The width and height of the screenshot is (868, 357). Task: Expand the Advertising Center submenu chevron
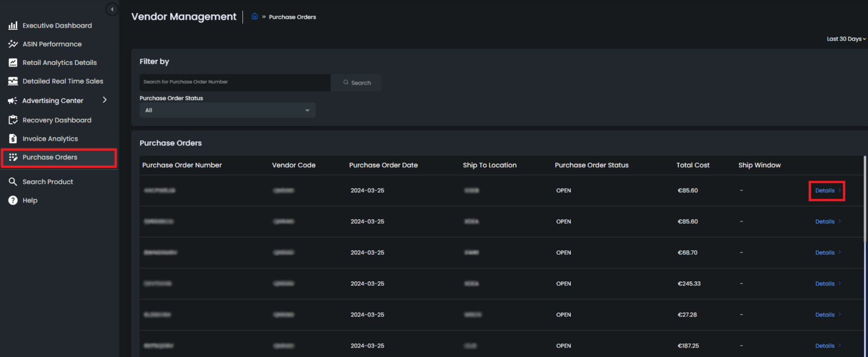pyautogui.click(x=104, y=100)
